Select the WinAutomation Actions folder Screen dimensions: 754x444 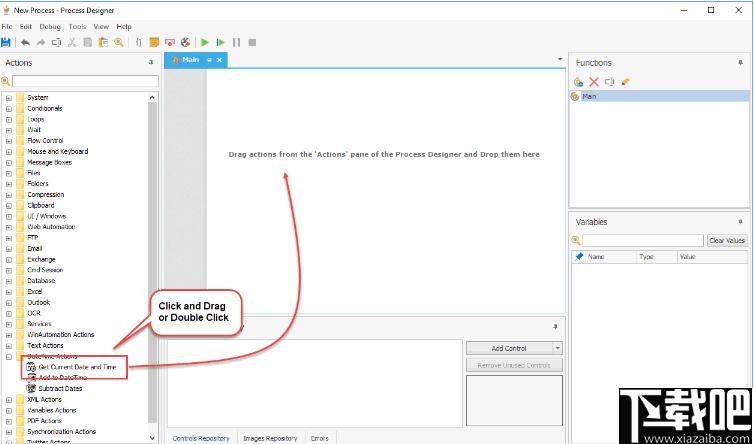tap(61, 335)
